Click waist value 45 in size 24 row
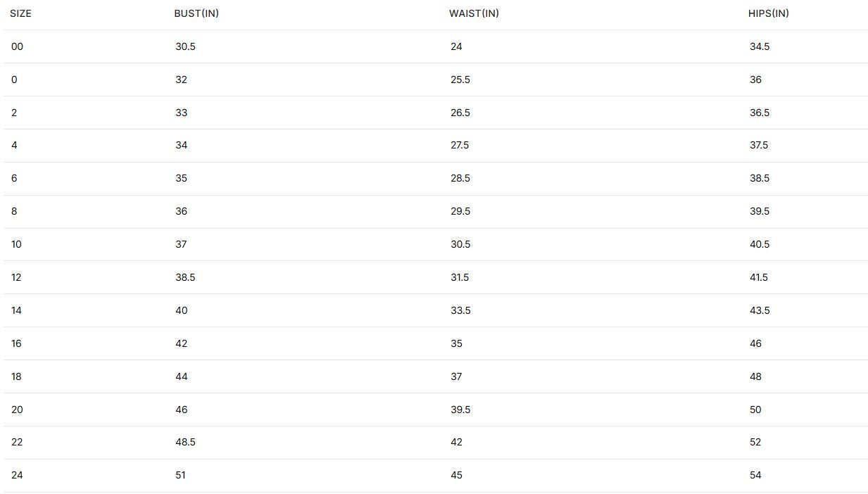Viewport: 868px width, 494px height. tap(456, 475)
